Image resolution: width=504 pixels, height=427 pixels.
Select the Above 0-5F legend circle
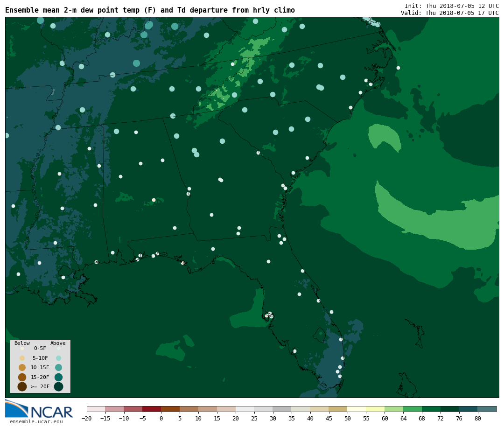[x=58, y=348]
